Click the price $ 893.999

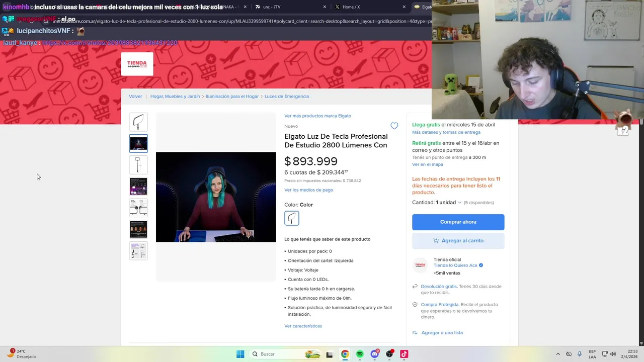pos(311,161)
